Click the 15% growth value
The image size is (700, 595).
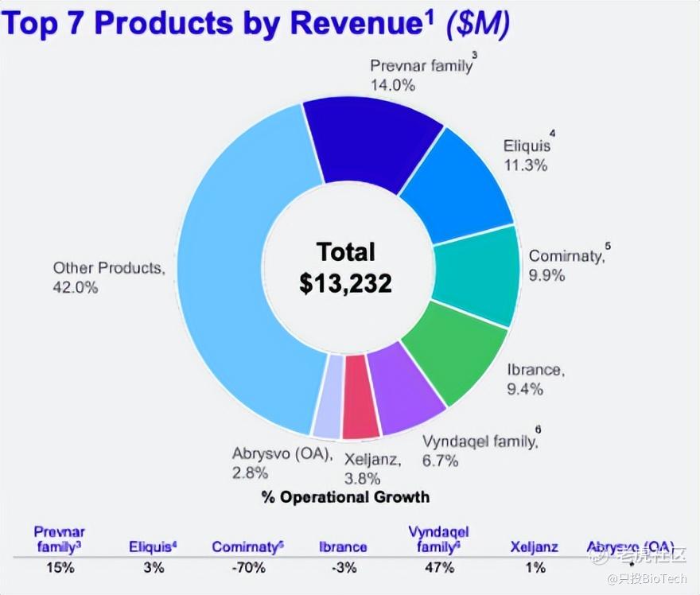point(60,568)
